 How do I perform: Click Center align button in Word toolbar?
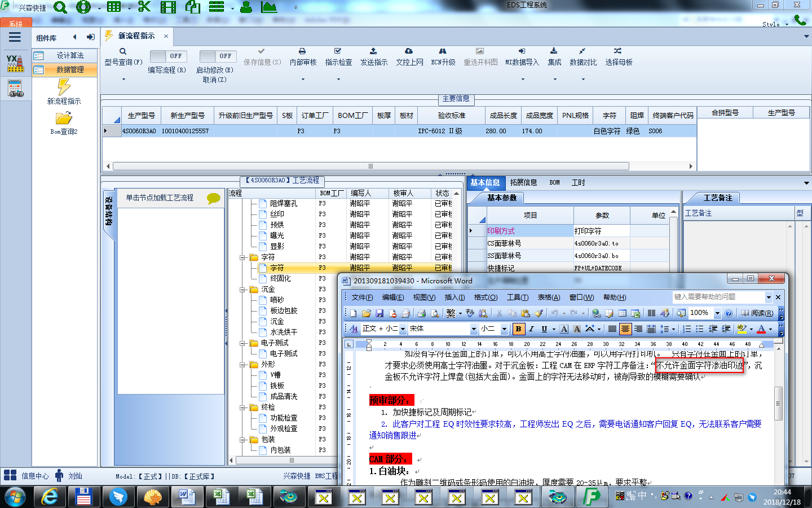625,329
